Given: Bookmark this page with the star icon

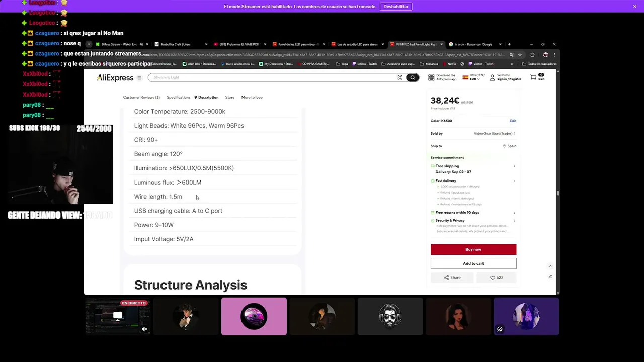Looking at the screenshot, I should pyautogui.click(x=520, y=55).
